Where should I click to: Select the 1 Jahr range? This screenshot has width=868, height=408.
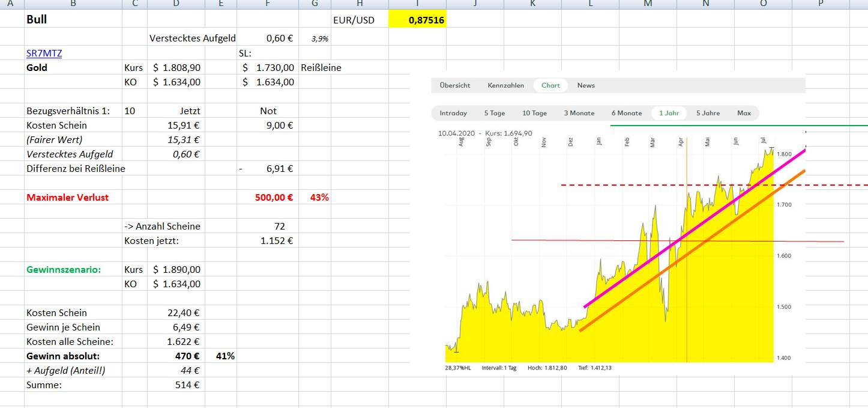[669, 113]
